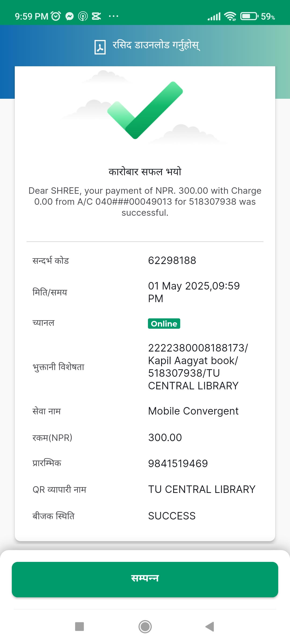The height and width of the screenshot is (644, 290).
Task: Tap the Android back navigation triangle
Action: (x=210, y=627)
